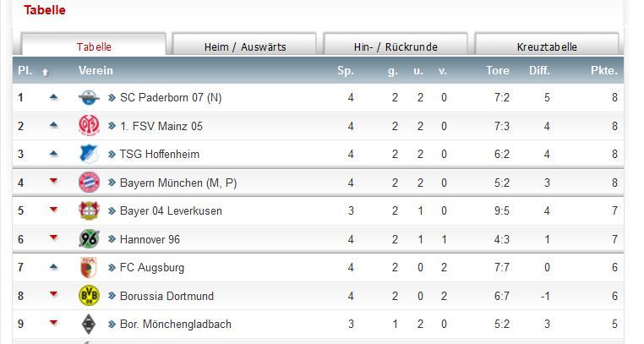Follow the Borussia Dortmund team link

[x=166, y=296]
